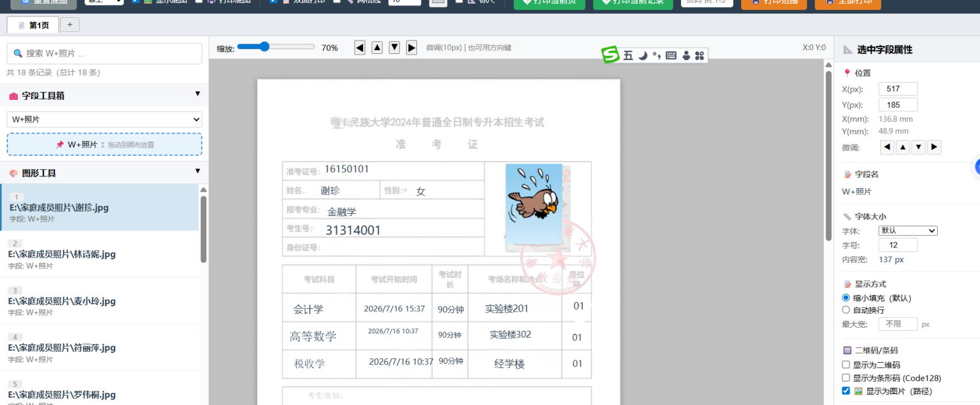The width and height of the screenshot is (980, 405).
Task: Click admission number 16150101 on canvas
Action: point(347,169)
